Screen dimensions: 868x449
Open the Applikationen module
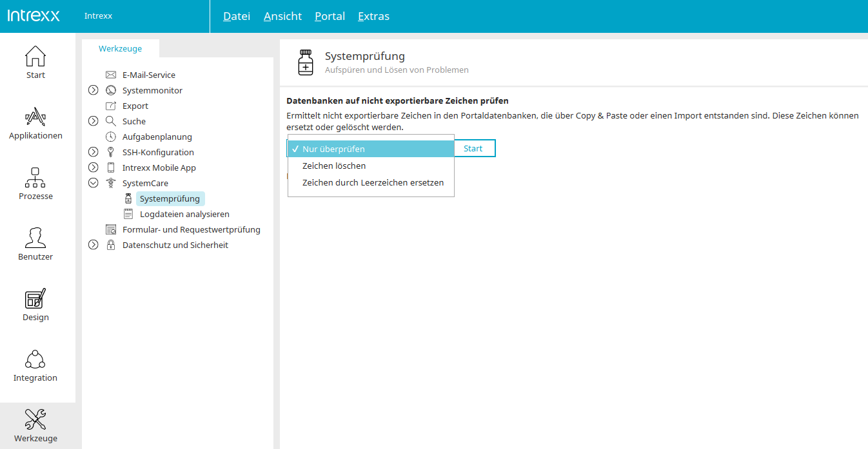35,117
